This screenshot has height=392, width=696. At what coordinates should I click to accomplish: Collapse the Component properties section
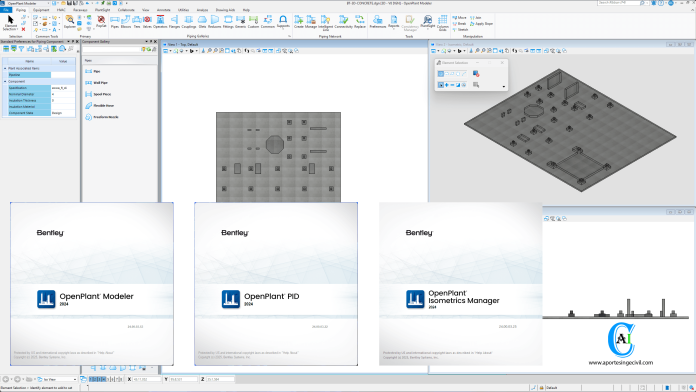pos(5,82)
